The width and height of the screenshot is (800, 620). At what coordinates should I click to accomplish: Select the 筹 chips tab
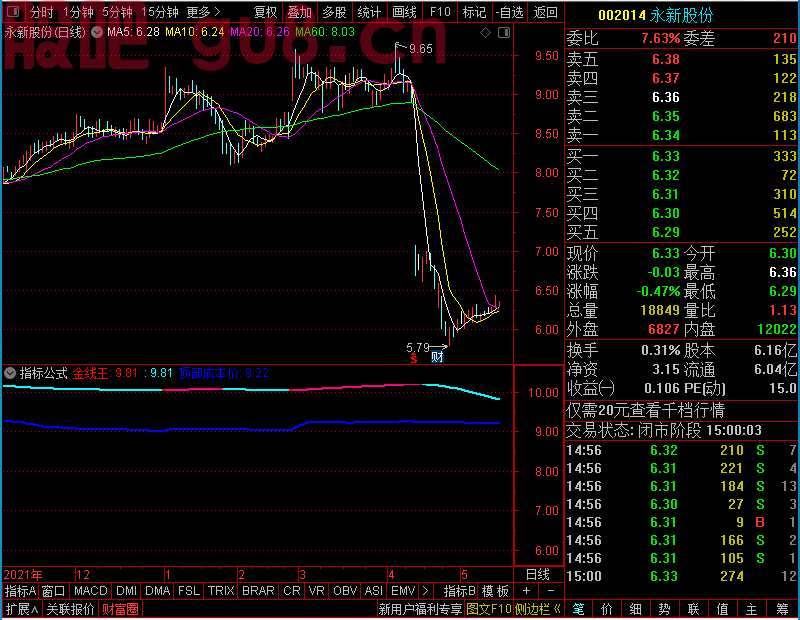point(782,609)
